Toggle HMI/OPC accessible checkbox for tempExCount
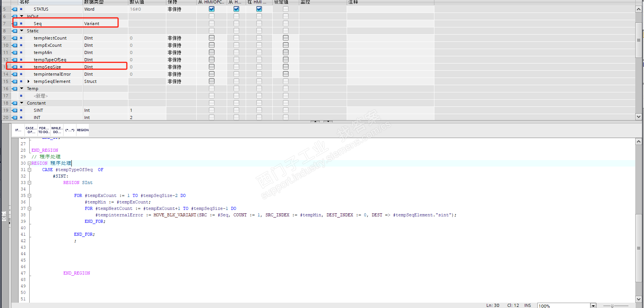Screen dimensions: 644x308 point(212,45)
